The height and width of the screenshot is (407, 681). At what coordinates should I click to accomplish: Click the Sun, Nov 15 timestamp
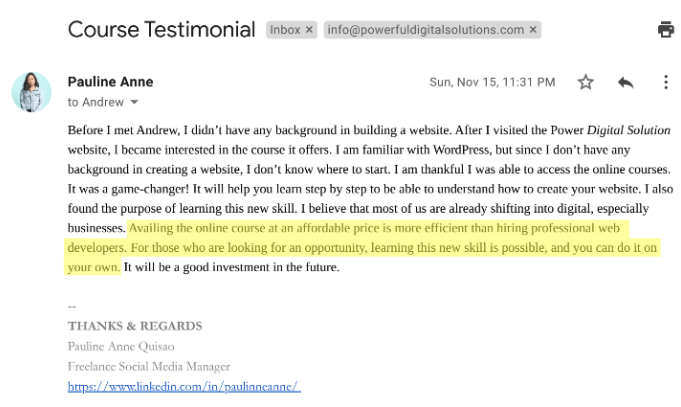[492, 82]
